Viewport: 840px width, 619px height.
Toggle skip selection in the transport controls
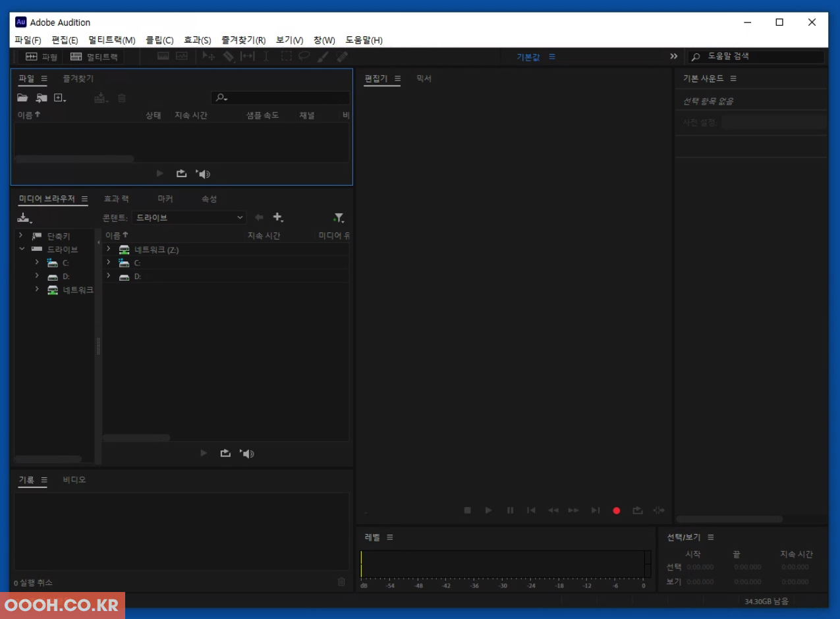pos(659,510)
